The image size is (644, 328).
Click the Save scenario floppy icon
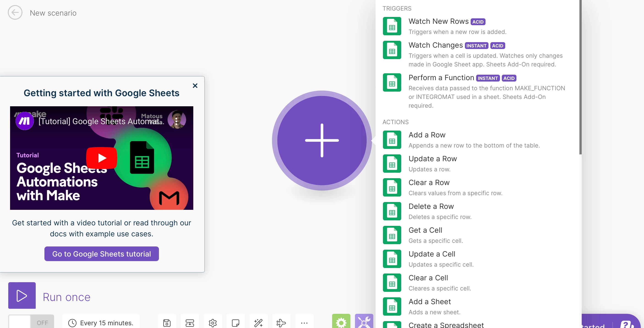pos(167,323)
